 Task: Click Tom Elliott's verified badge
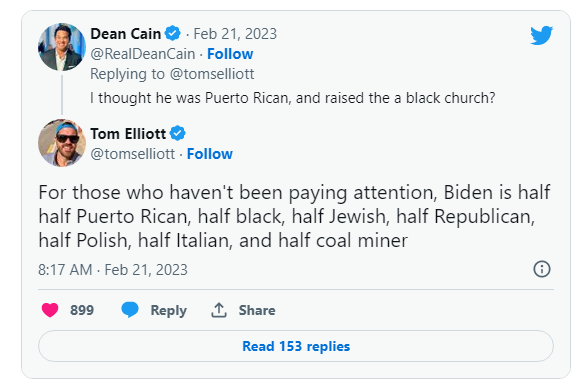click(x=178, y=133)
